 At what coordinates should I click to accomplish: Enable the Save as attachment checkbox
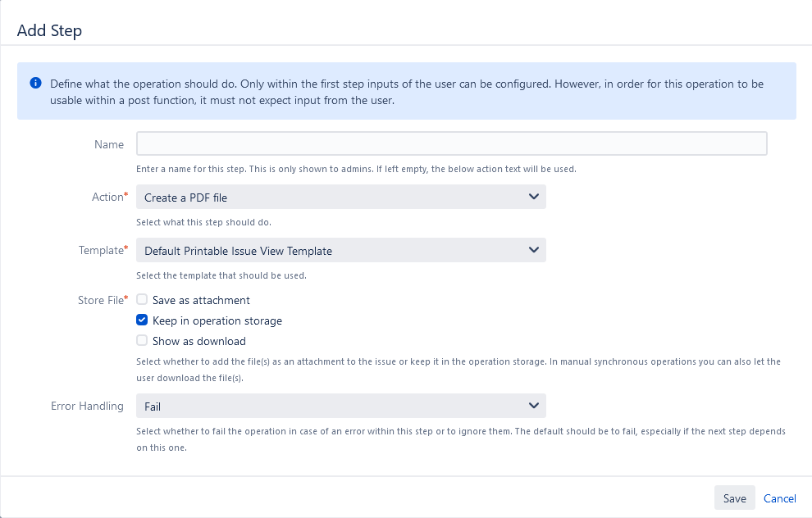(142, 300)
